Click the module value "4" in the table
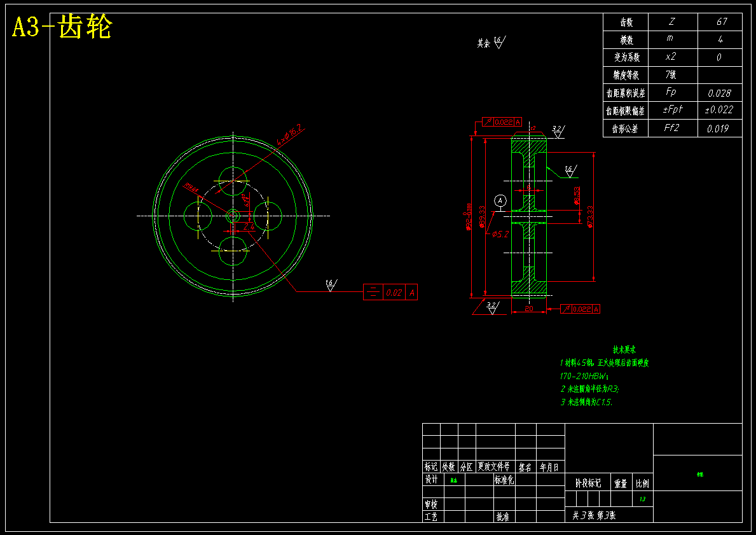756x535 pixels. pyautogui.click(x=720, y=39)
